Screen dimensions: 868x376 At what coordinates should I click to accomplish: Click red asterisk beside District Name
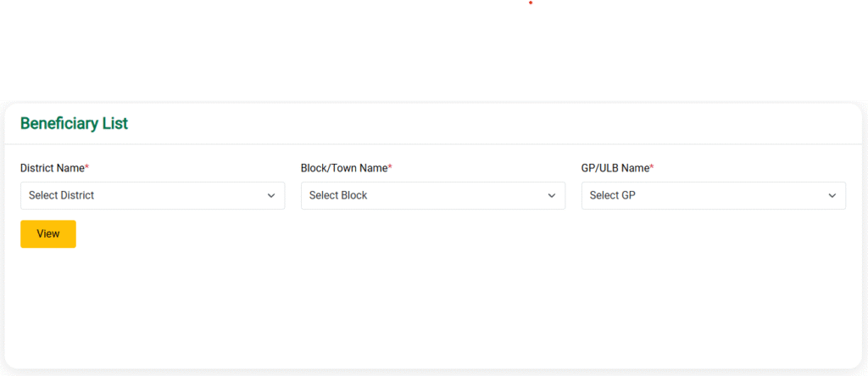coord(87,166)
